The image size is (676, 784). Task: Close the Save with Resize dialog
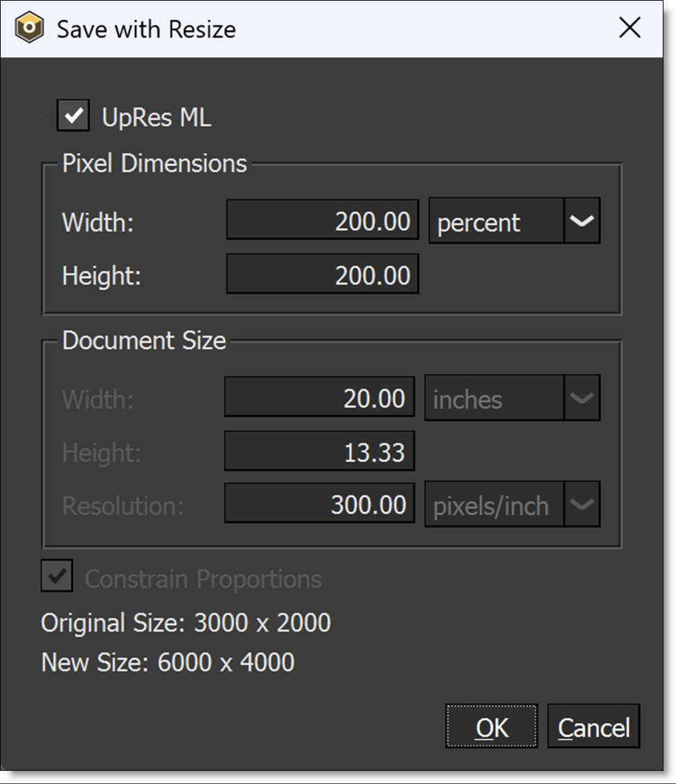pos(629,28)
